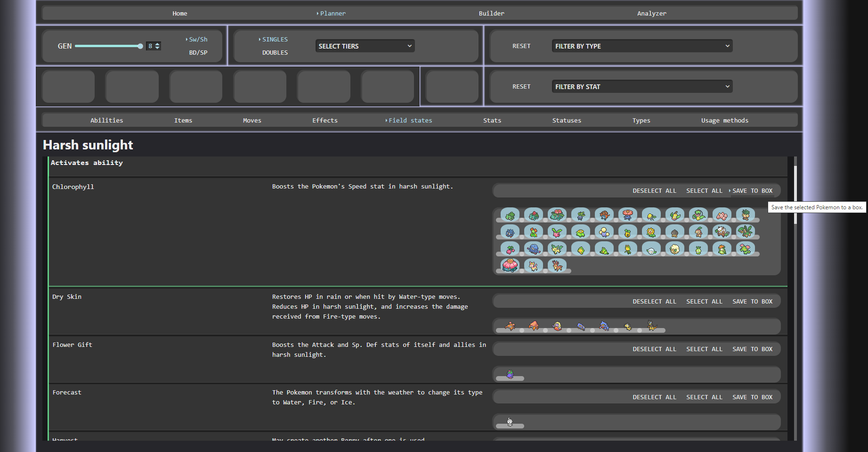Click the first empty team slot

point(68,86)
